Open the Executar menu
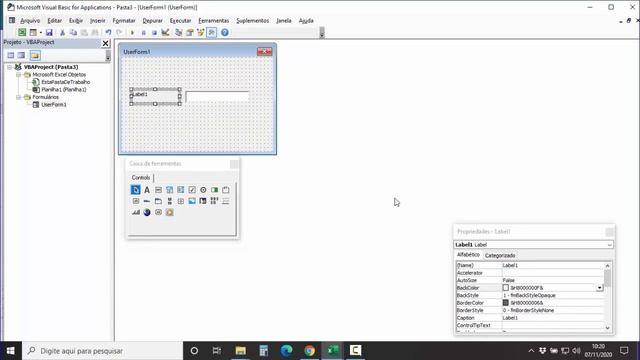 (180, 20)
